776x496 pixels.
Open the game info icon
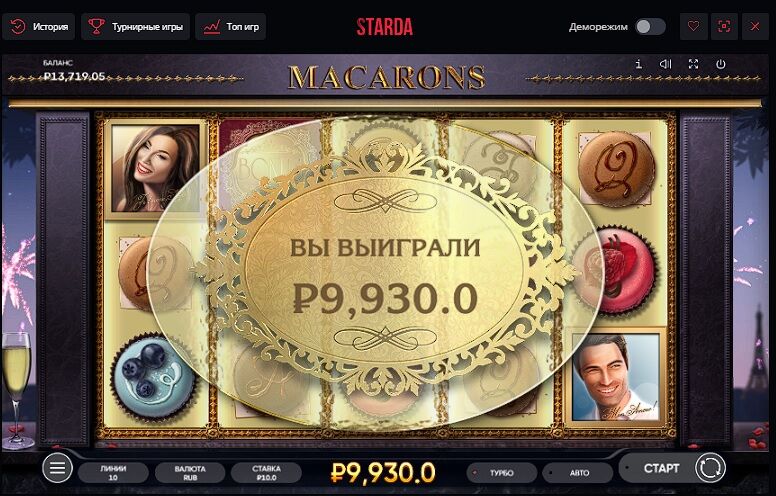pos(638,64)
